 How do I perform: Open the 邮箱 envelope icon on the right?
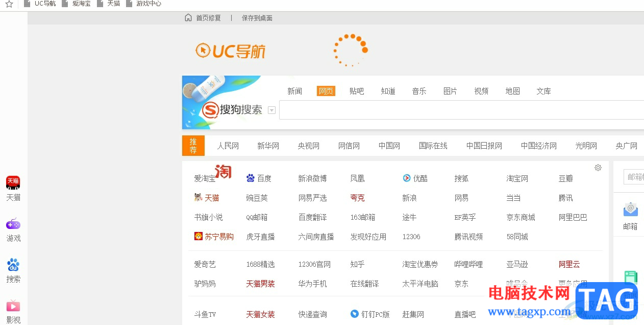630,208
